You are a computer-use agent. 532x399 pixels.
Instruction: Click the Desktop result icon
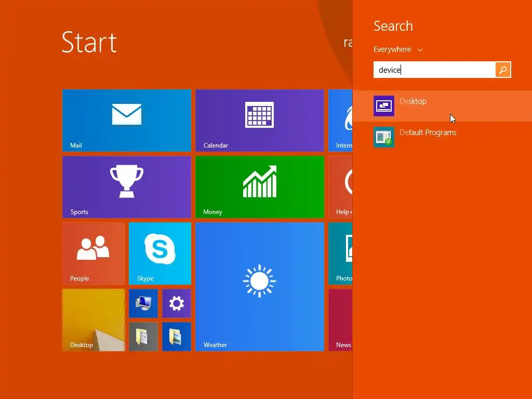coord(384,106)
